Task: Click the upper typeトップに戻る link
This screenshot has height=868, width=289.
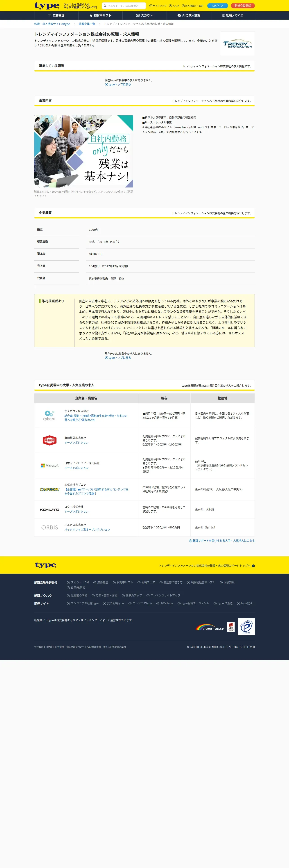Action: 118,85
